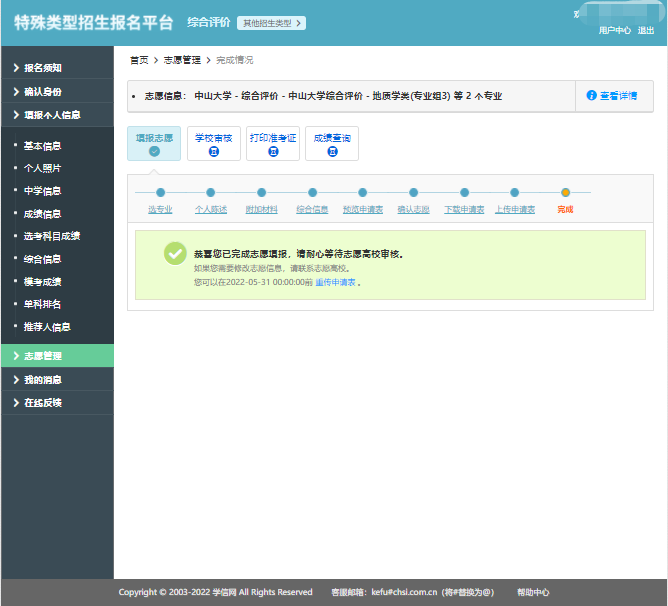Click the chevron icon beside 确认身份
The width and height of the screenshot is (668, 606).
click(16, 92)
